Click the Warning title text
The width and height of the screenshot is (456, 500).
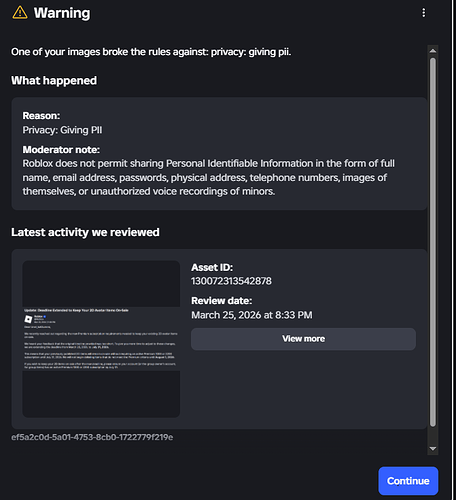click(62, 13)
